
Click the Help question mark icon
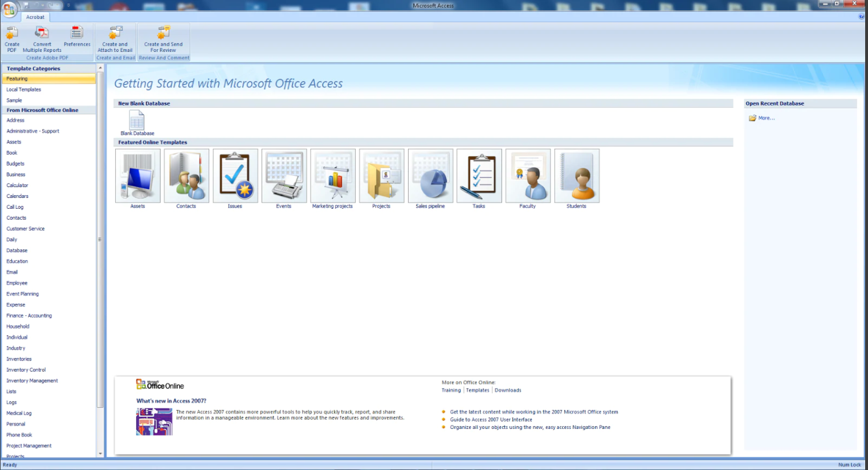pos(861,17)
